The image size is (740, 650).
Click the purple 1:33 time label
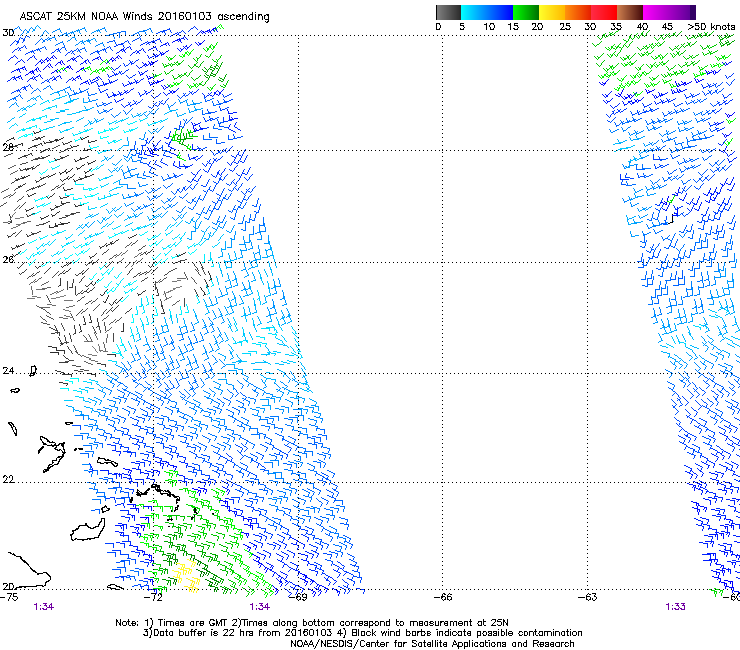tap(675, 607)
